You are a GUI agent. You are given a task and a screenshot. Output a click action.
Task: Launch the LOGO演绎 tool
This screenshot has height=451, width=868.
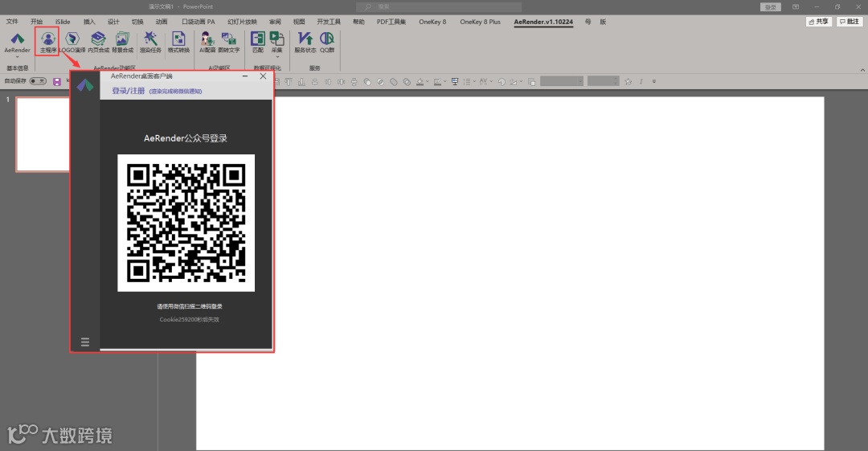tap(72, 42)
